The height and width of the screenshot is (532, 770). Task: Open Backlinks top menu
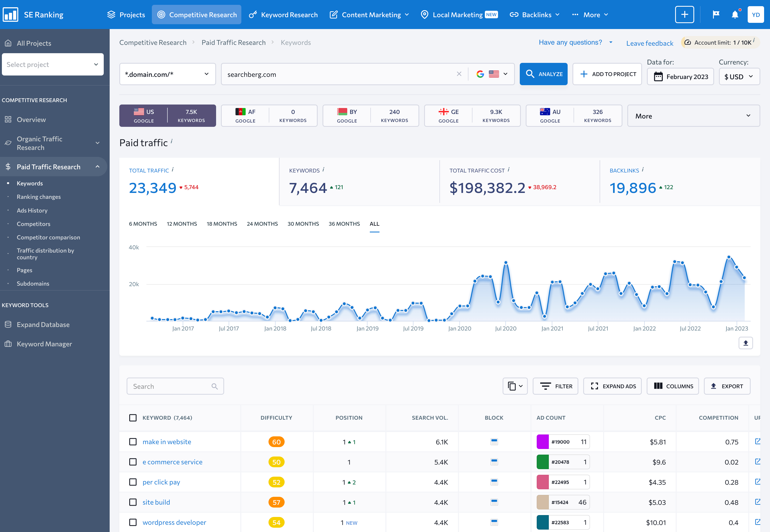click(x=534, y=14)
